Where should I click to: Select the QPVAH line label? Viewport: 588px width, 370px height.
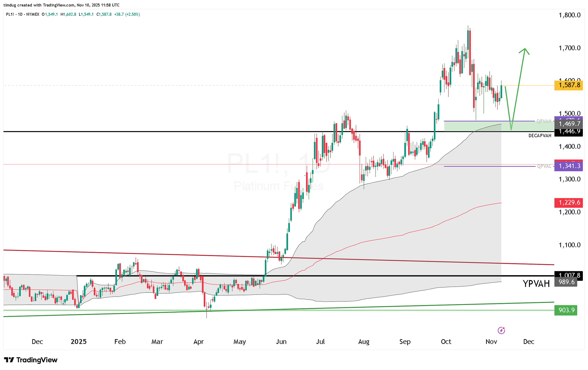(x=544, y=121)
